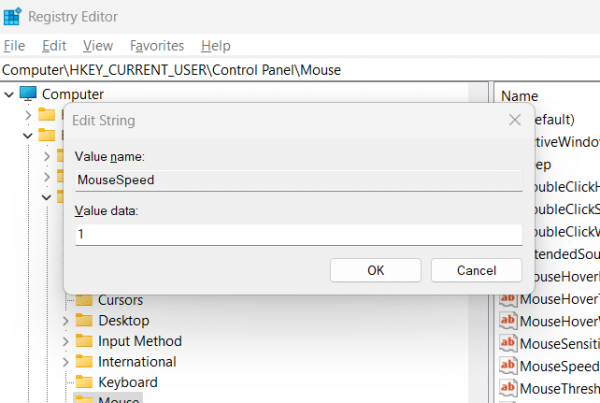This screenshot has height=403, width=600.
Task: Open the Favorites menu
Action: tap(157, 46)
